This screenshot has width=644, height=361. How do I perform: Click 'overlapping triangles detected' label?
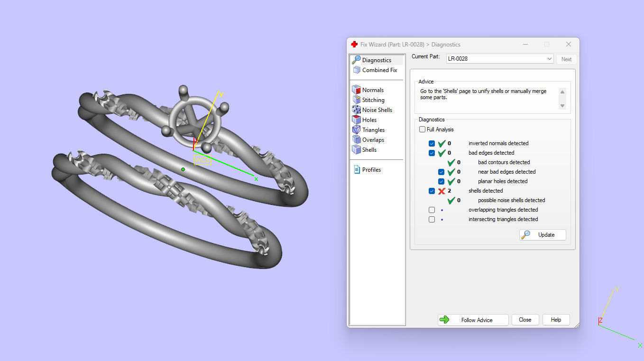[x=503, y=210]
